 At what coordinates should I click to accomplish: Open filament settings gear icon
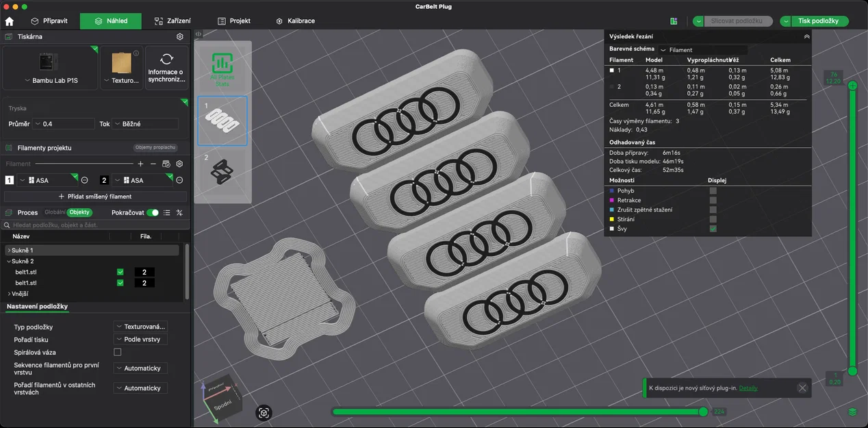click(179, 164)
